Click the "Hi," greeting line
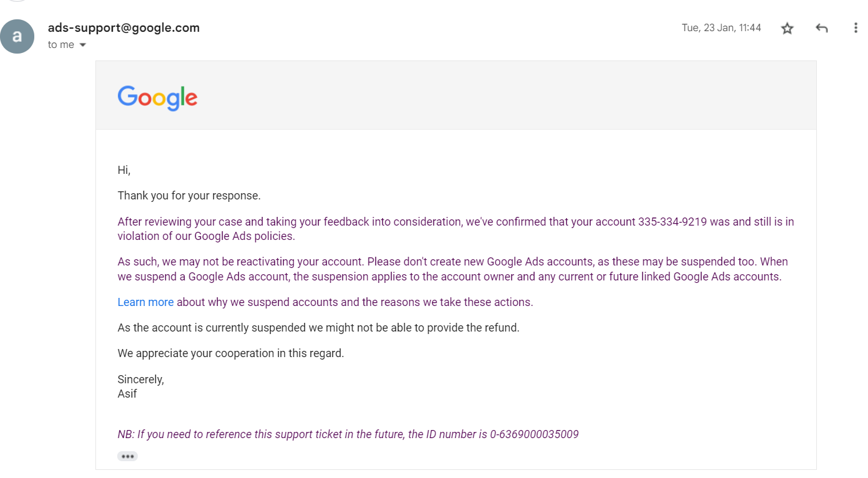This screenshot has height=478, width=868. (124, 170)
